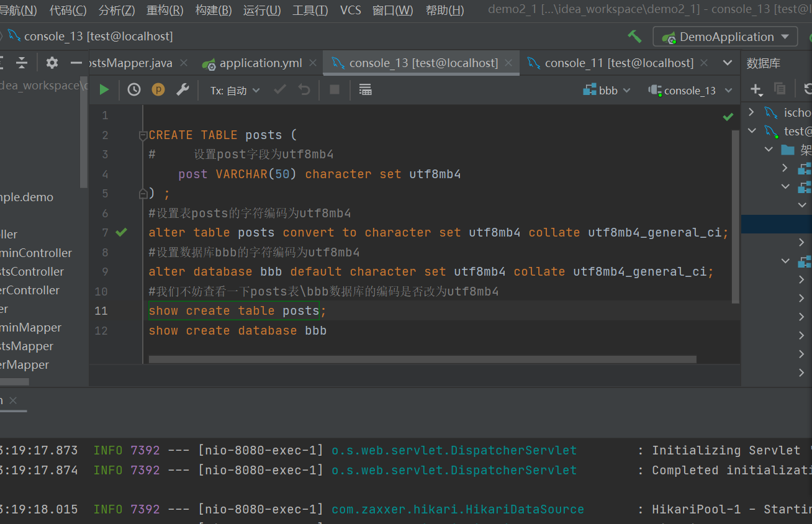Click the output layout icon on the toolbar
Screen dimensions: 812x524
coord(365,89)
